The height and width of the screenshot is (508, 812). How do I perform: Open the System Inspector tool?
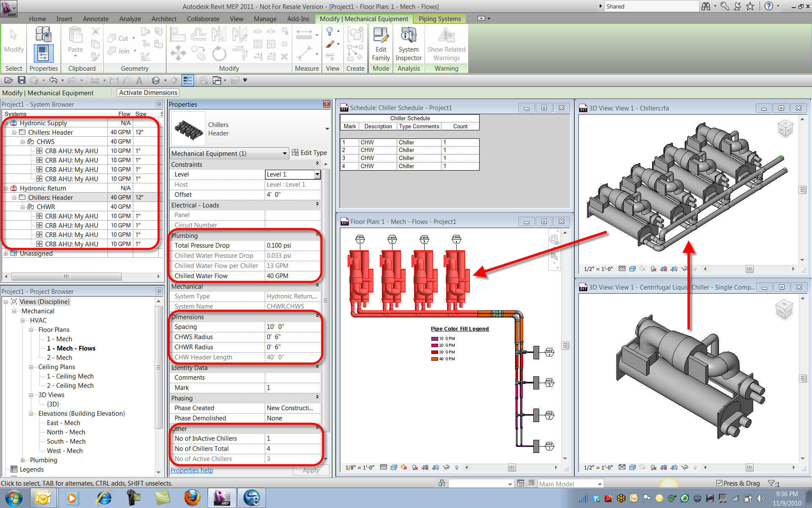point(408,42)
